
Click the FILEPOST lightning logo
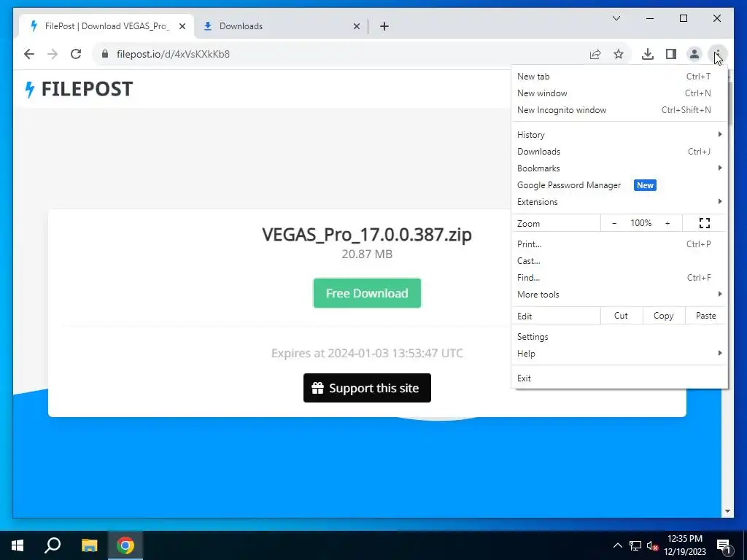[x=79, y=89]
